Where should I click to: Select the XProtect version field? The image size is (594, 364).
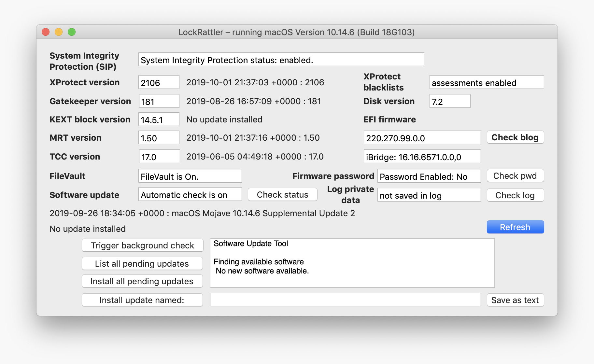159,82
